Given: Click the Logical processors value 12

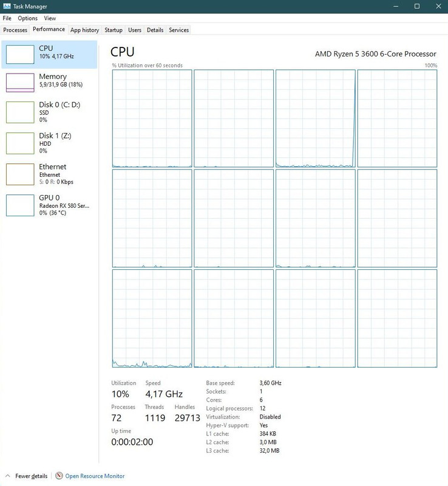Looking at the screenshot, I should (262, 408).
